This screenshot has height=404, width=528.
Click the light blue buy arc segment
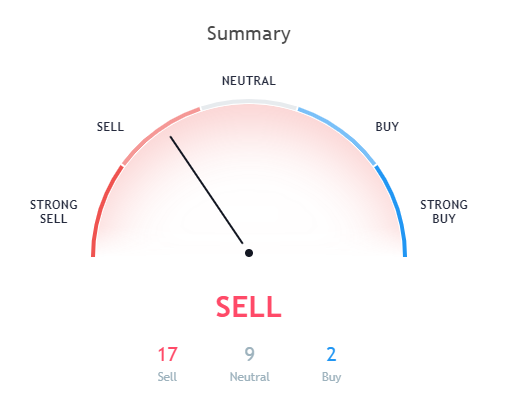click(339, 133)
